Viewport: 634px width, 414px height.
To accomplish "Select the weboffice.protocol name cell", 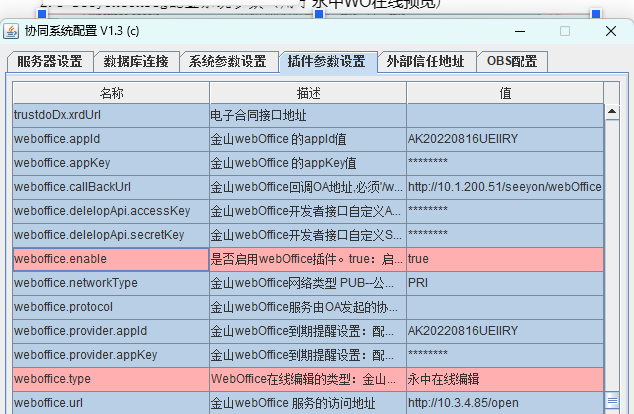I will (x=111, y=307).
